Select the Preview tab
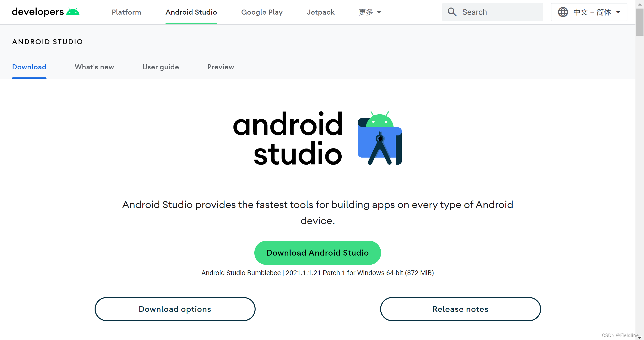Screen dimensions: 644x340 coord(220,67)
